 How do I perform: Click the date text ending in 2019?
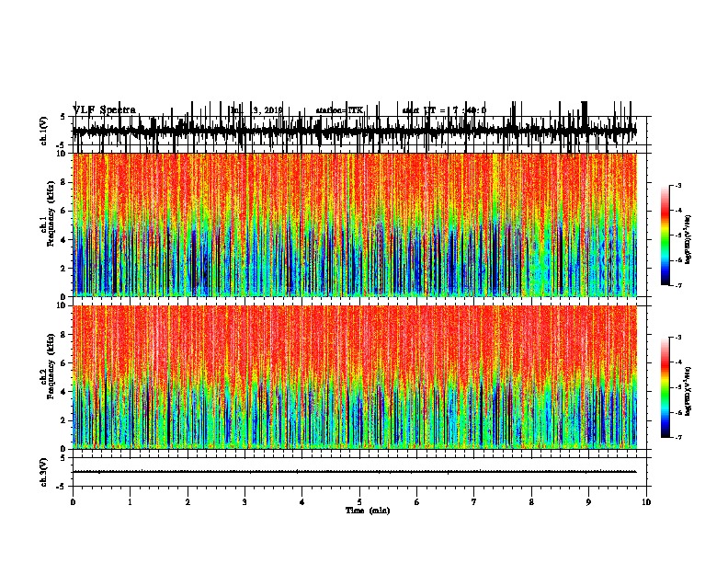(256, 110)
